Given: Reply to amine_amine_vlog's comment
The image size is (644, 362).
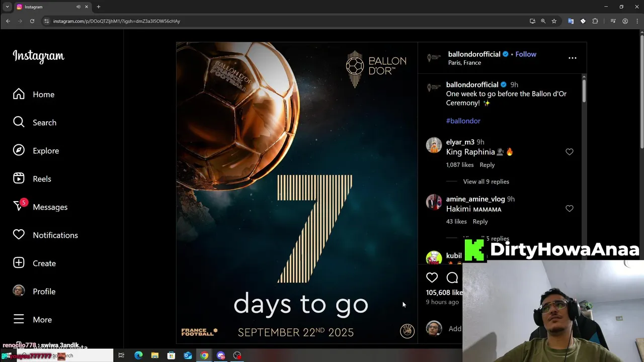Looking at the screenshot, I should pos(480,222).
